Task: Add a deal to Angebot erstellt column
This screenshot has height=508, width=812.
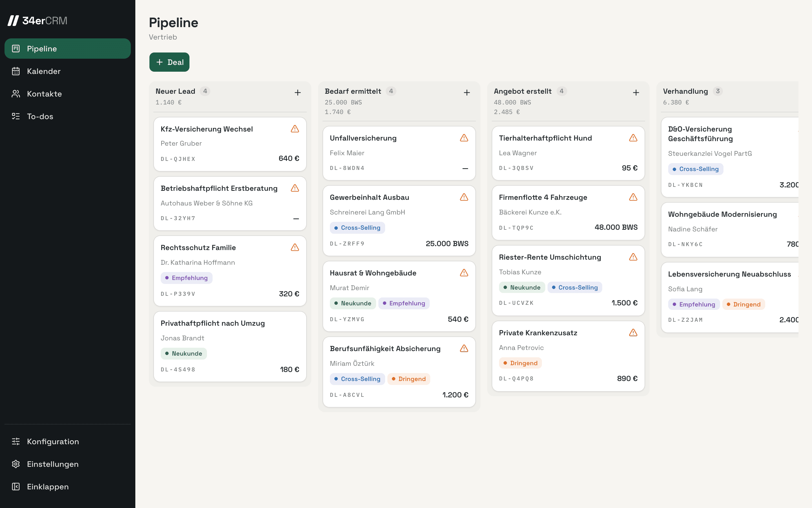Action: pos(636,93)
